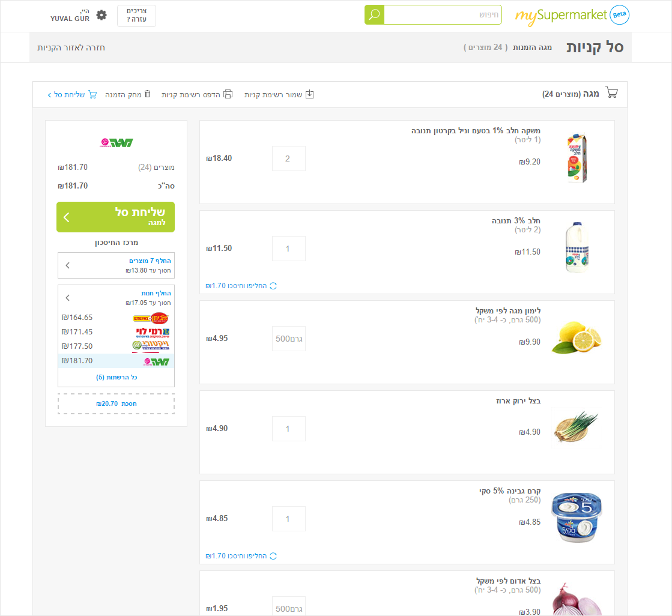Select the Rami Levy store logo at ₪171.45
Viewport: 672px width, 616px height.
coord(153,333)
